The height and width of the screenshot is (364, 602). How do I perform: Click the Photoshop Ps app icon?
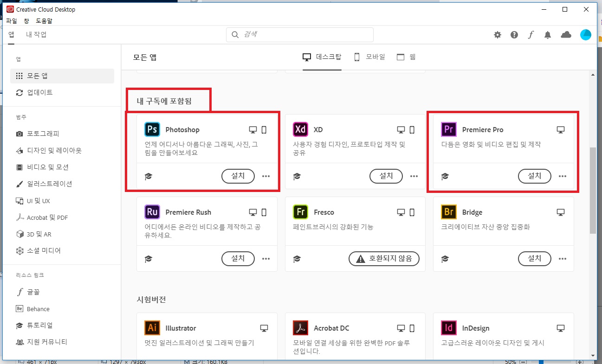[x=152, y=129]
